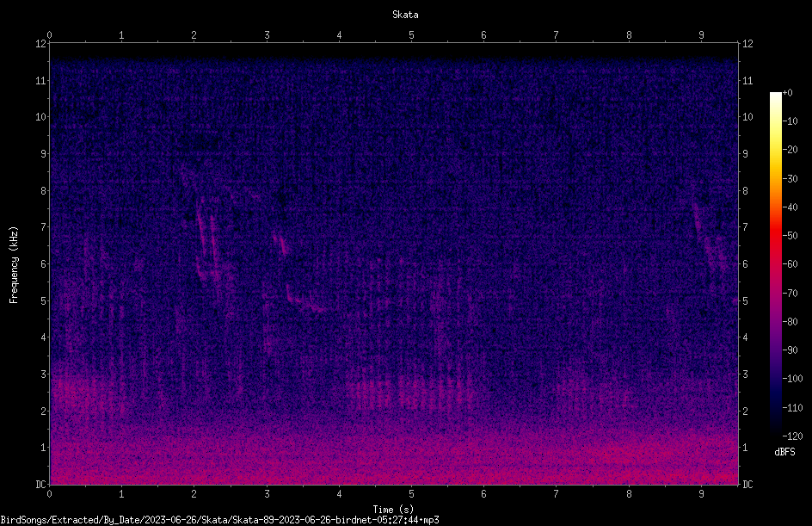This screenshot has height=526, width=812.
Task: Click the "2" second tick on the top time axis
Action: 194,35
